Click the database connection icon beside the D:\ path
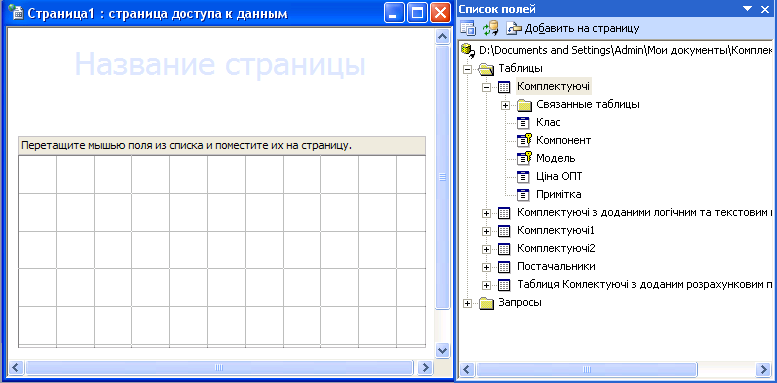777x383 pixels. pos(467,51)
